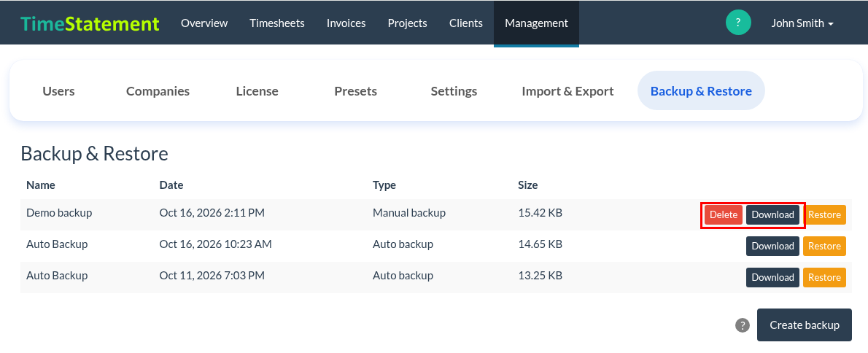The width and height of the screenshot is (868, 353).
Task: Download the Oct 16 10:23 AM Auto Backup
Action: (x=772, y=247)
